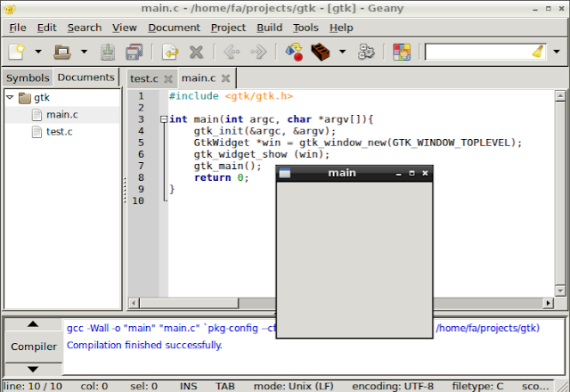Click the horizontal scrollbar right arrow
This screenshot has width=570, height=392.
pyautogui.click(x=548, y=303)
